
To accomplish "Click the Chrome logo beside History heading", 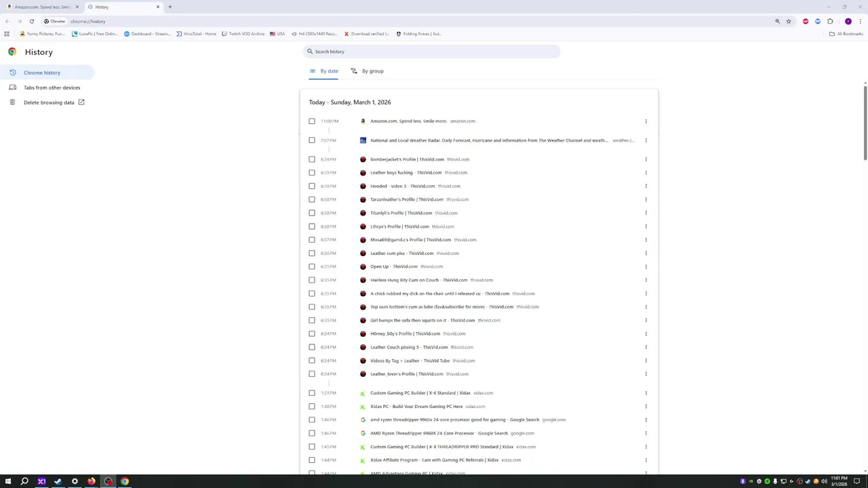I will click(12, 52).
